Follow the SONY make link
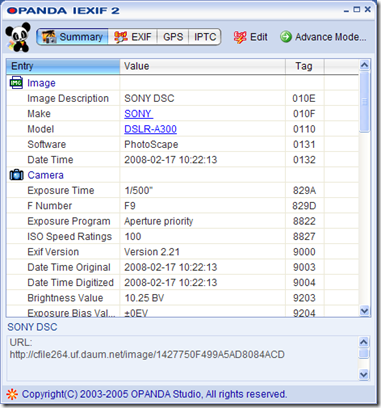Viewport: 381px width, 408px height. (138, 114)
